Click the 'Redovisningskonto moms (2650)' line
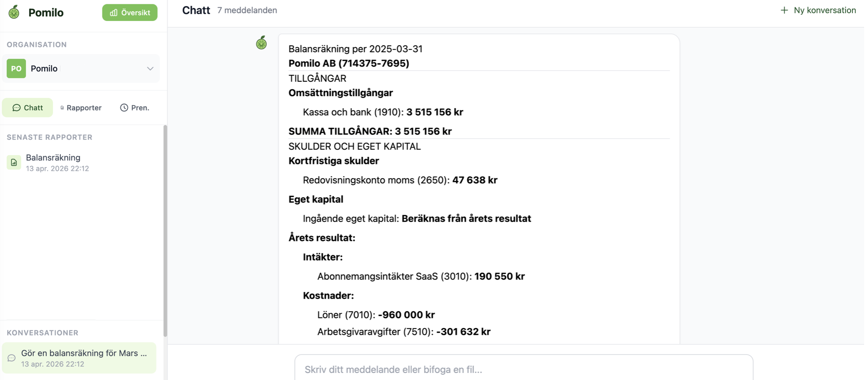Image resolution: width=868 pixels, height=380 pixels. click(x=400, y=180)
